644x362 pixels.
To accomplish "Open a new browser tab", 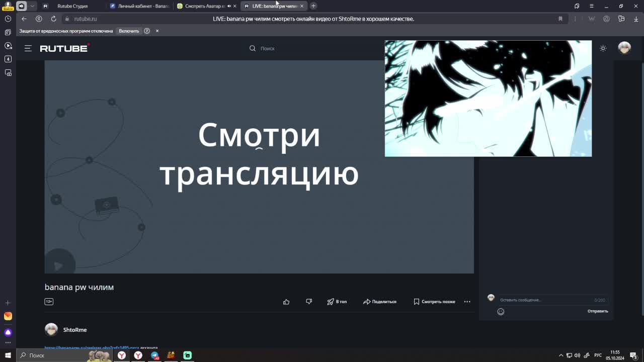I will (313, 6).
